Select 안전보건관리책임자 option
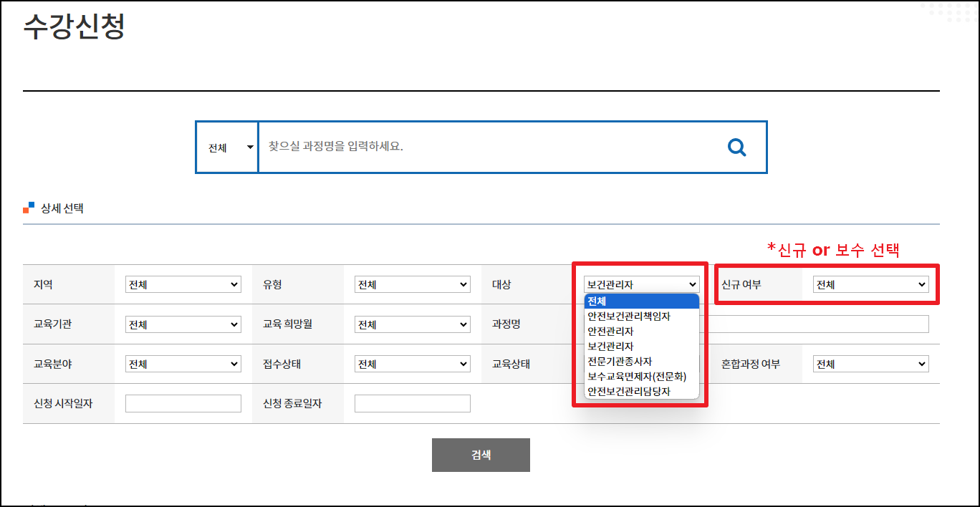980x507 pixels. pyautogui.click(x=641, y=317)
